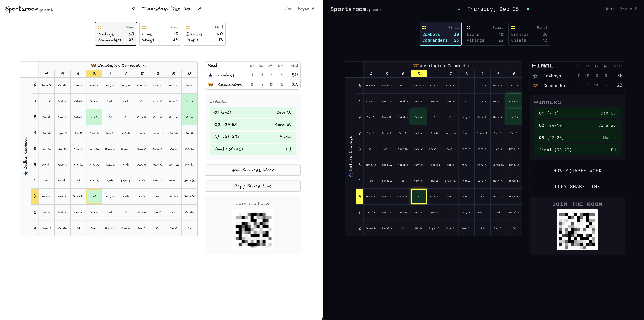Click Q2 (24-10) Cora W. winner row, light
Viewport: 644px width, 320px height.
(252, 125)
